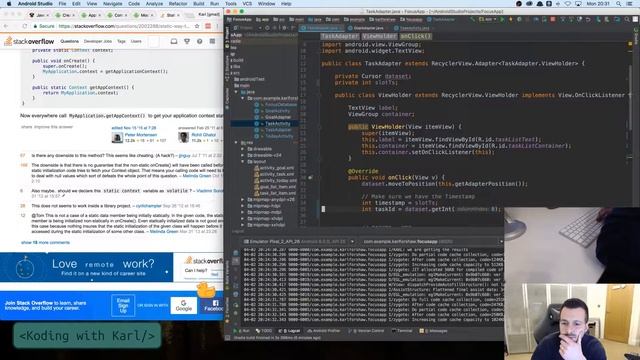Open Stack Overflow Users nav link
This screenshot has height=360, width=640.
[x=136, y=41]
